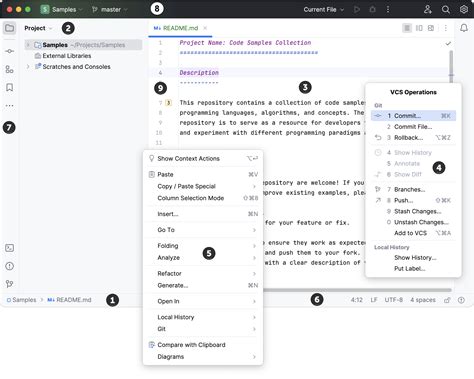Select Rollback... in VCS Operations

413,138
